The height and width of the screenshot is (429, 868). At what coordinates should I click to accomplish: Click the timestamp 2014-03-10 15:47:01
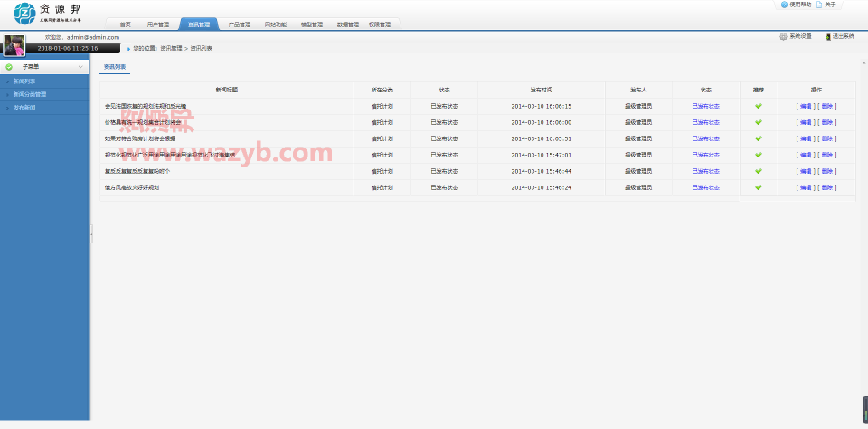point(542,155)
